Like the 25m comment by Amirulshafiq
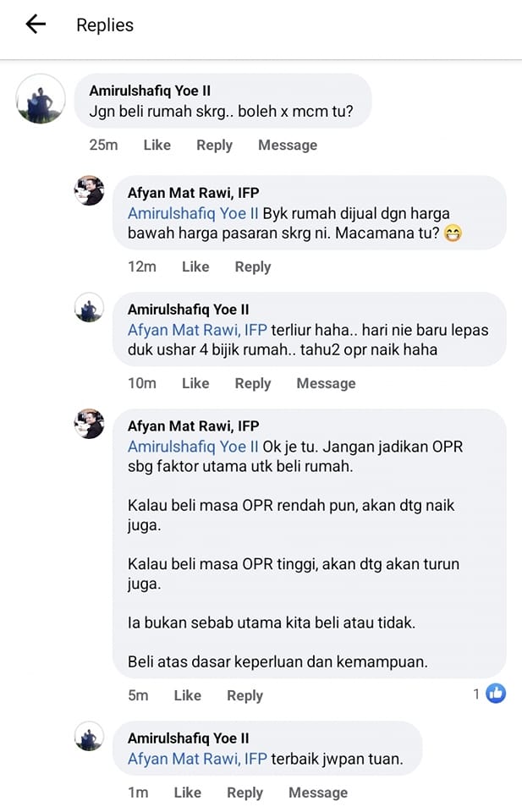Screen dimensions: 522x812 (x=157, y=145)
